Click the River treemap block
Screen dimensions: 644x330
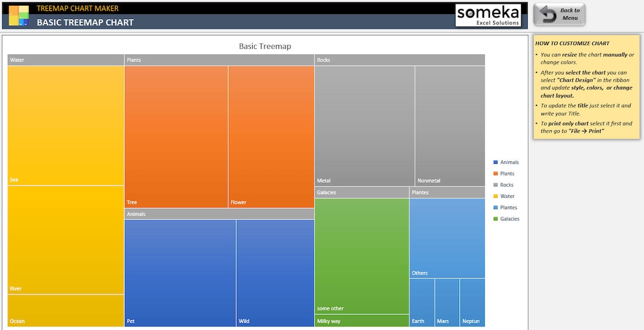66,240
